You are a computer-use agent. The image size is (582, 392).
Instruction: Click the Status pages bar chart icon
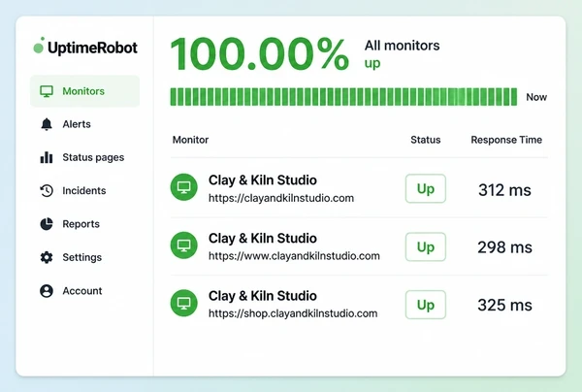[x=47, y=157]
